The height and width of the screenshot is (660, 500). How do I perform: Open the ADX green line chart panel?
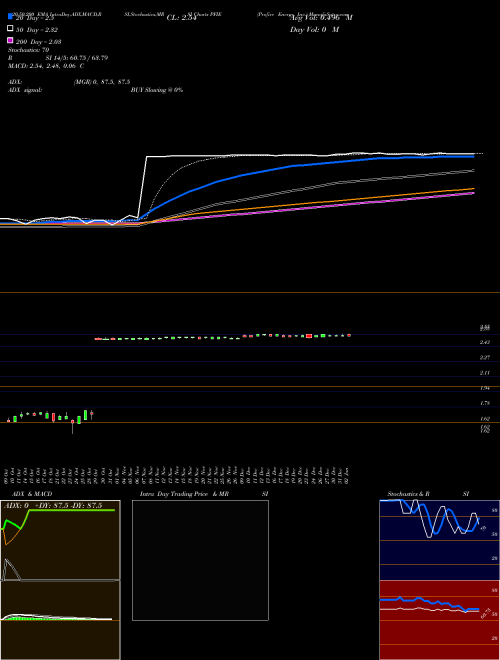tap(60, 540)
